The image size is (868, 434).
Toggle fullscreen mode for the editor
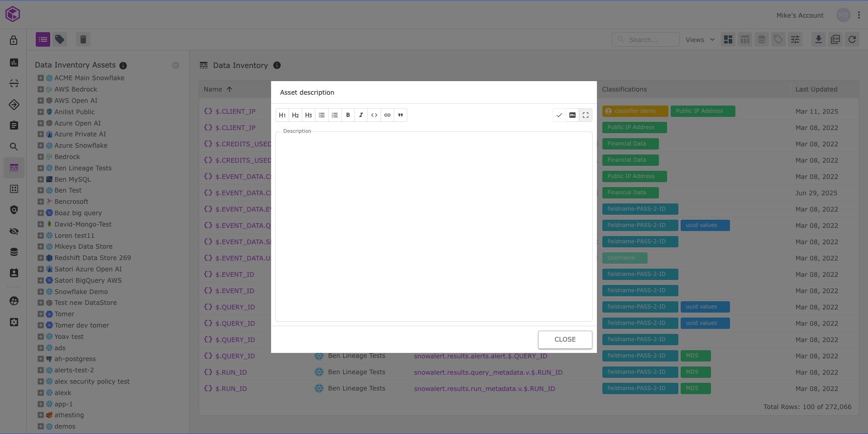tap(586, 115)
